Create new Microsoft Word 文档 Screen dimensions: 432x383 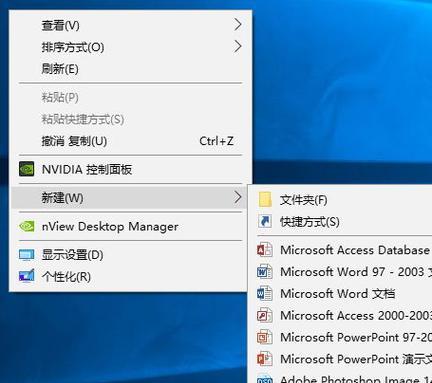[x=342, y=294]
